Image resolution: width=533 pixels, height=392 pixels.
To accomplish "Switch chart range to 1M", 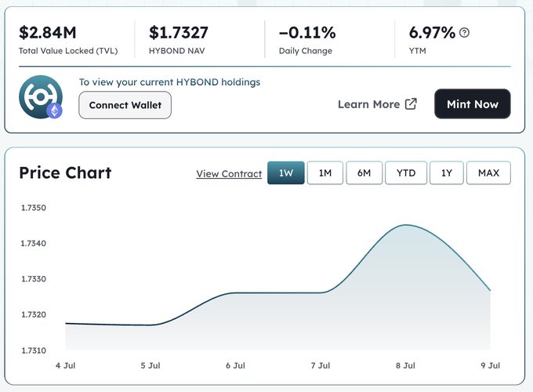I will tap(325, 172).
